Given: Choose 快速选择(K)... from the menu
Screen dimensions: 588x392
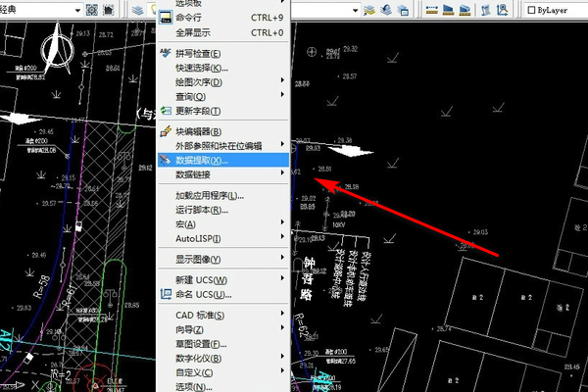Looking at the screenshot, I should click(x=222, y=68).
